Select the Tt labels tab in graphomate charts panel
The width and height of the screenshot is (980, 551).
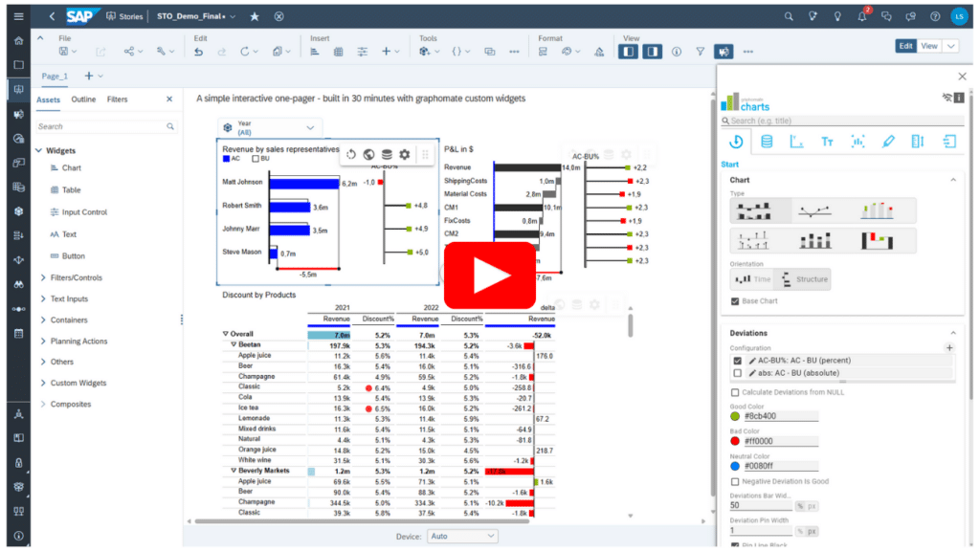828,141
